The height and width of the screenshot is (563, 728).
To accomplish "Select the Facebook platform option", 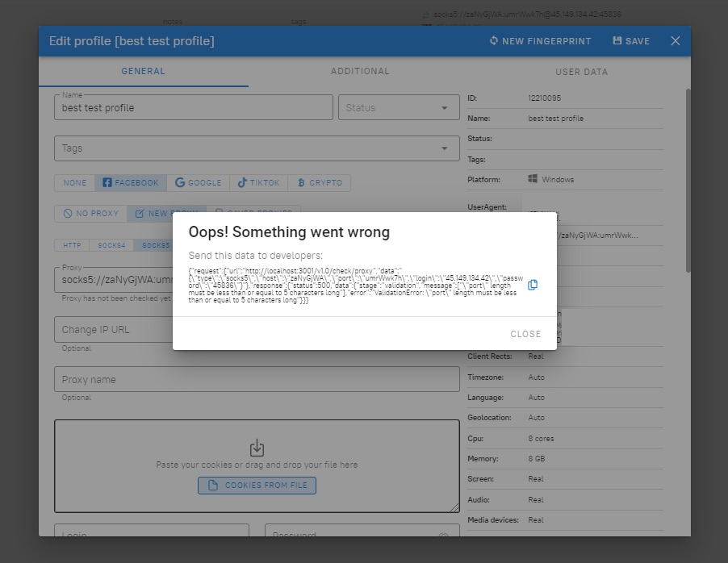I will [131, 183].
